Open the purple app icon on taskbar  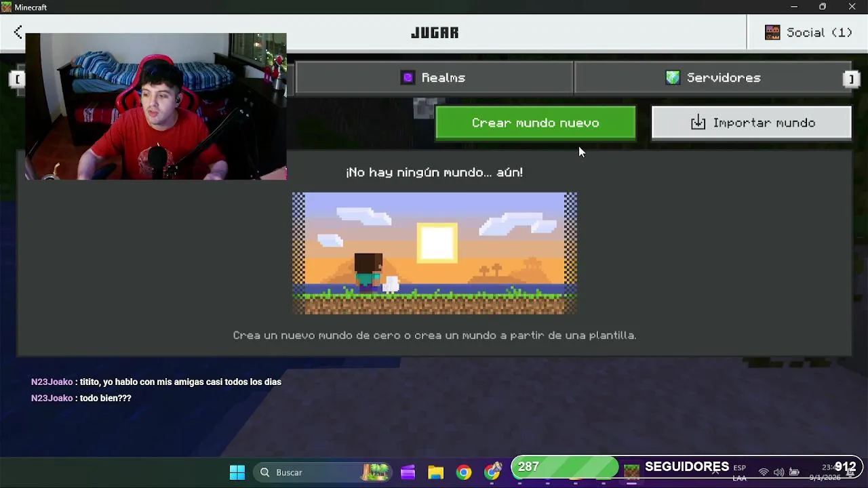click(x=408, y=472)
